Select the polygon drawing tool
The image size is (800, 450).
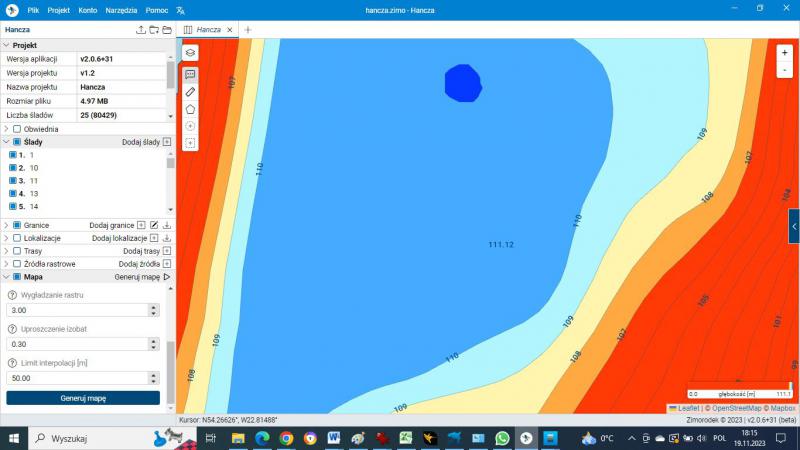click(190, 108)
